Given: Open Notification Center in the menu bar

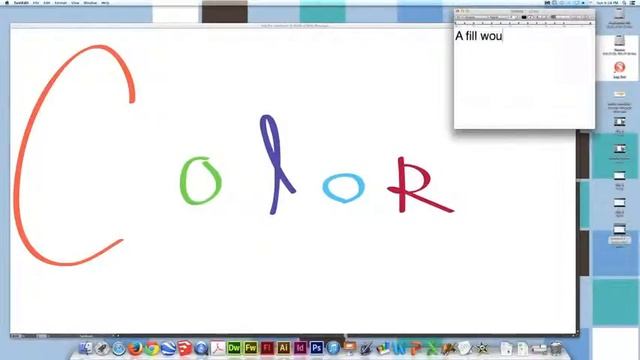Looking at the screenshot, I should click(633, 3).
